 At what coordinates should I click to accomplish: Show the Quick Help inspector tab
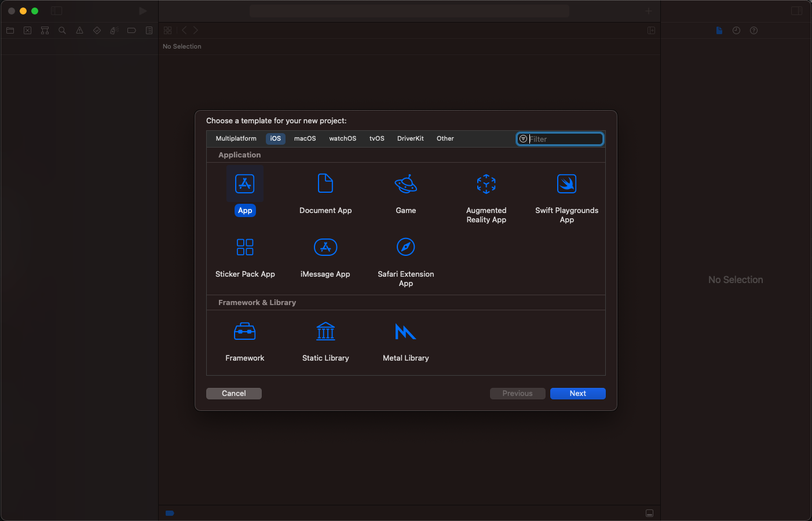pos(754,31)
